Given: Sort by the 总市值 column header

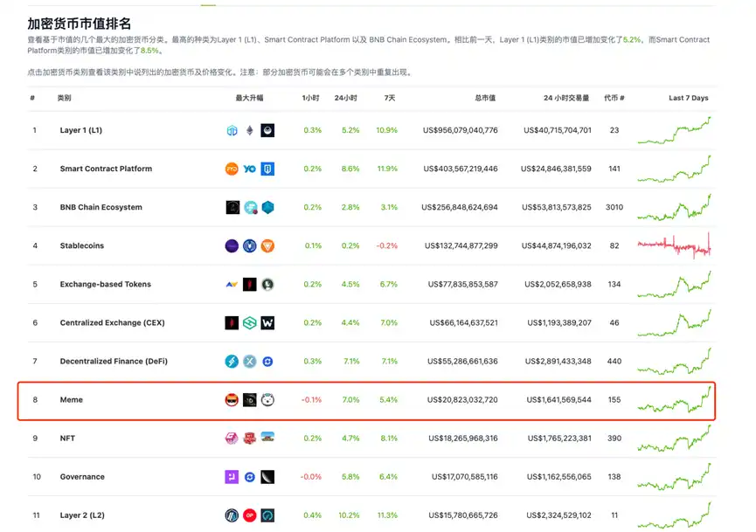Looking at the screenshot, I should 485,98.
